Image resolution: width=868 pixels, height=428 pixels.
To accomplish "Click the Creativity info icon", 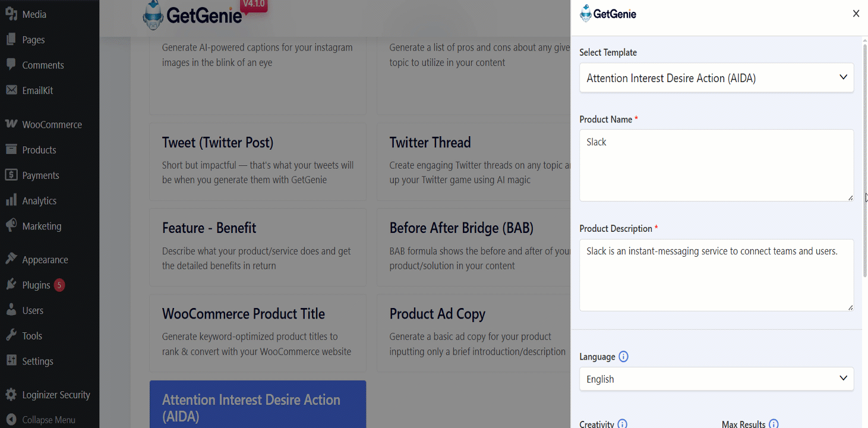I will 622,424.
